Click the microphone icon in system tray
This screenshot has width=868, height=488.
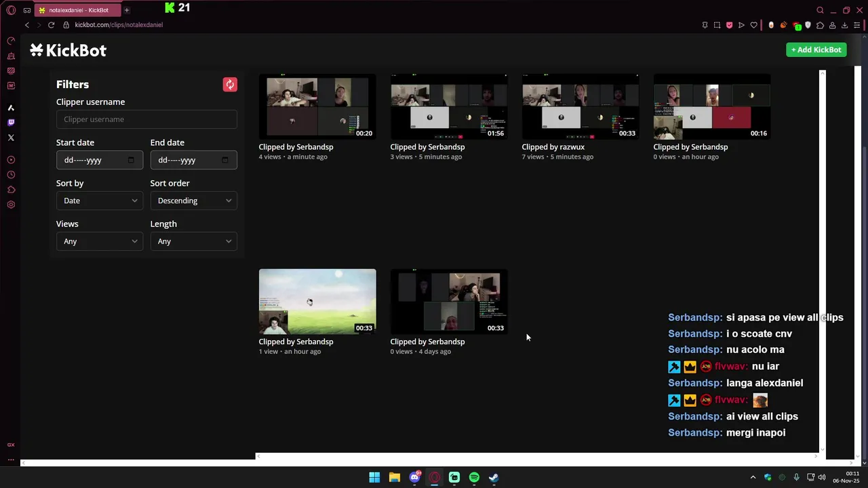pos(796,477)
